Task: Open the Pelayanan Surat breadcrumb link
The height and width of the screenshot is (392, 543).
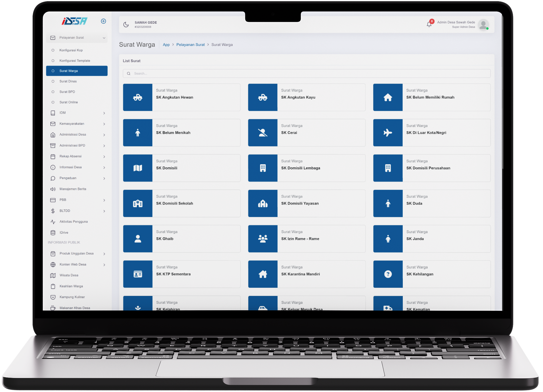Action: point(191,45)
